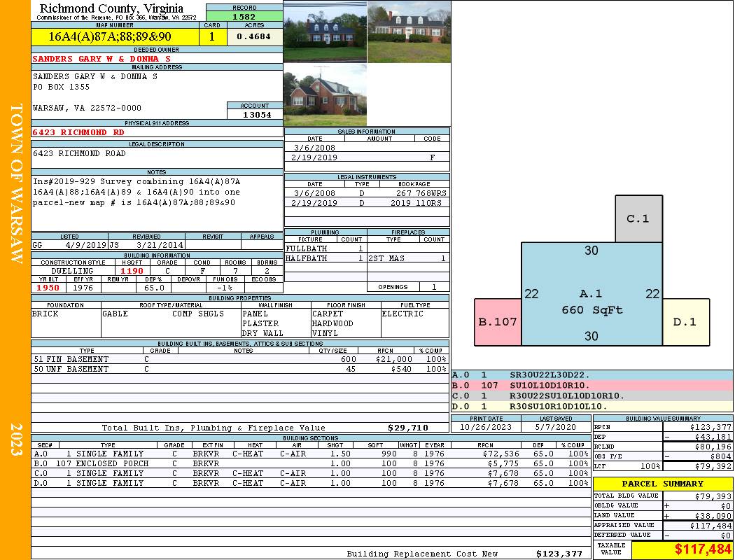Viewport: 735px width, 560px height.
Task: Click sketch legend row B.0 107
Action: click(x=592, y=385)
